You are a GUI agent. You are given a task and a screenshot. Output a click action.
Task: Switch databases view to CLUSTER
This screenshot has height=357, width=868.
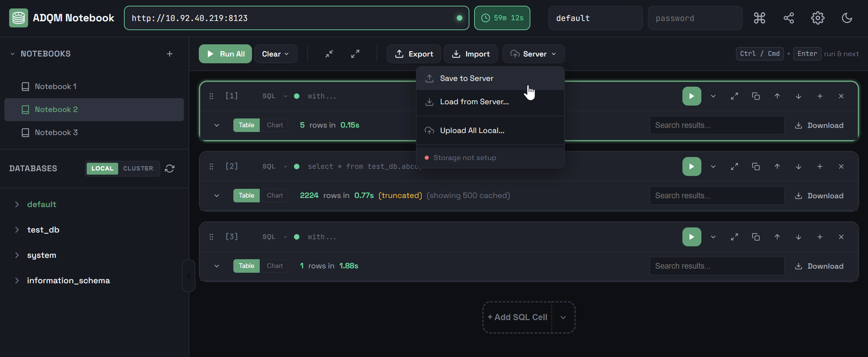(x=138, y=169)
